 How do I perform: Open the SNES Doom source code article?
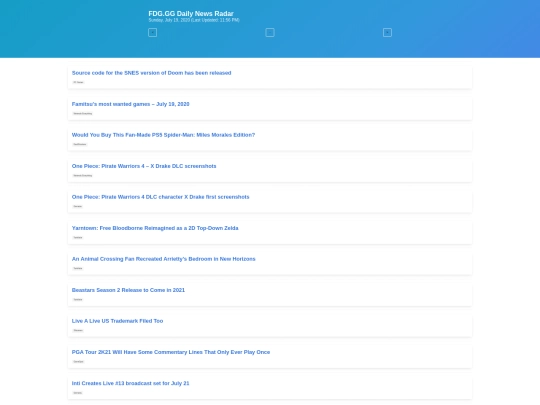coord(152,73)
